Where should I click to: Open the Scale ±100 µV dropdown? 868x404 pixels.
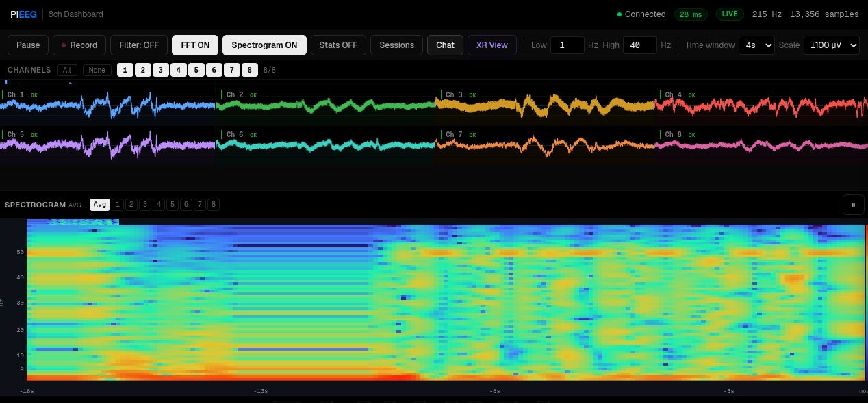click(831, 45)
